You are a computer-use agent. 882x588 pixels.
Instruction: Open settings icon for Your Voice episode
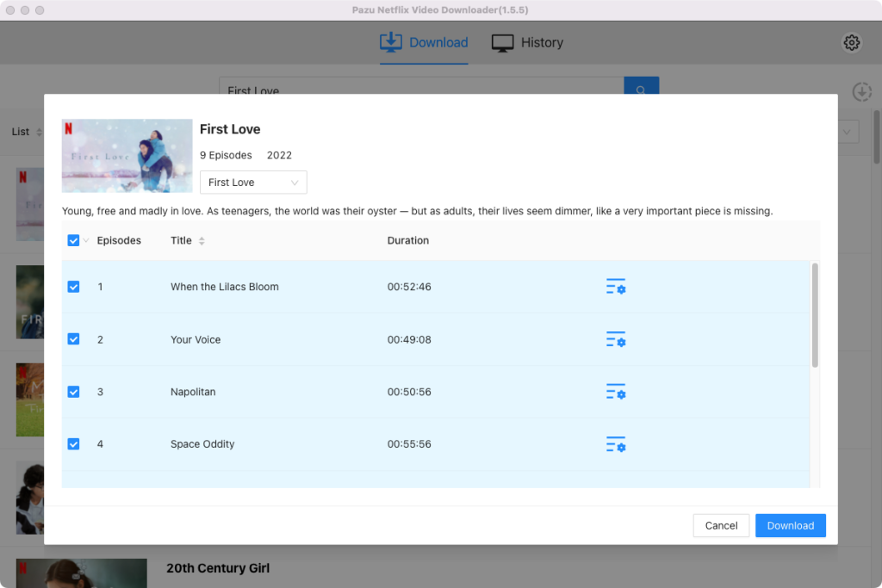[x=616, y=339]
